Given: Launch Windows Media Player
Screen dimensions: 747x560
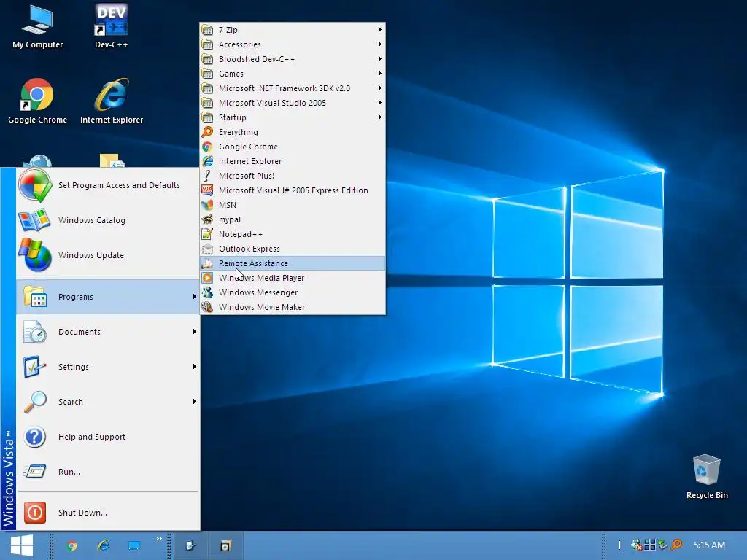Looking at the screenshot, I should (x=293, y=278).
